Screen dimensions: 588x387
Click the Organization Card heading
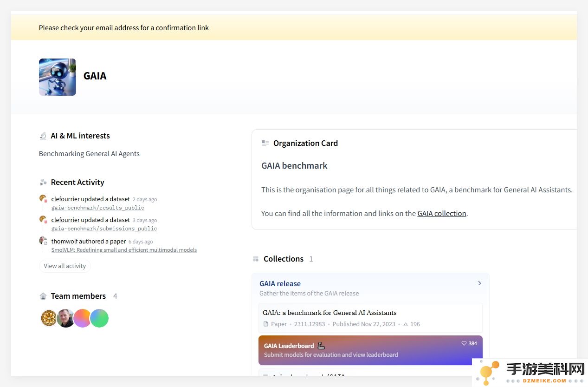tap(305, 143)
